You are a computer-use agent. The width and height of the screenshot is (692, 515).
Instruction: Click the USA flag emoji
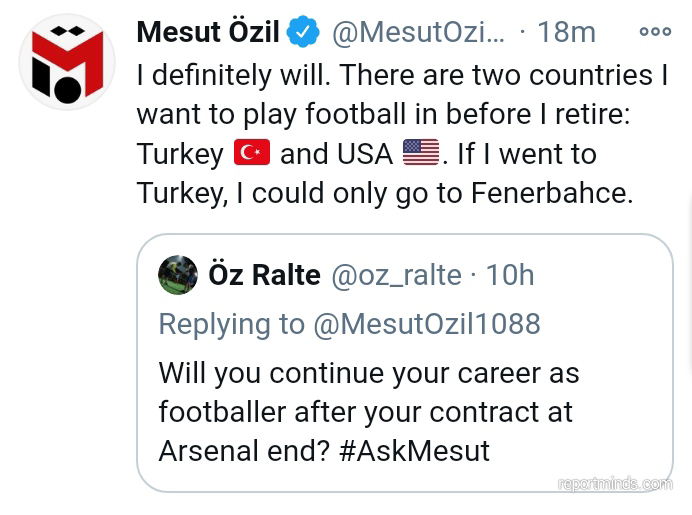point(421,153)
